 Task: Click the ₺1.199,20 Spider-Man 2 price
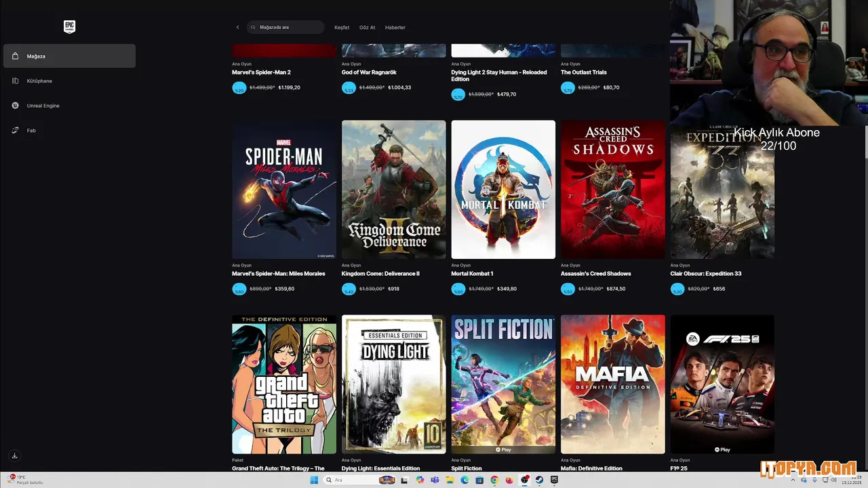pyautogui.click(x=289, y=87)
